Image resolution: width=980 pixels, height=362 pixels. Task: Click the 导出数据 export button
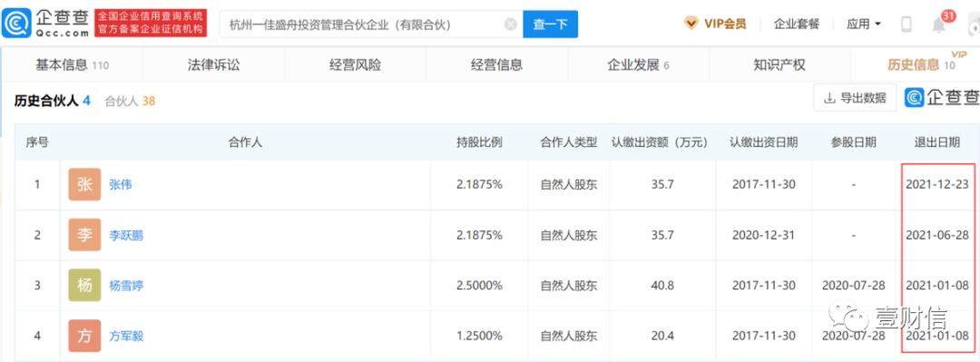(855, 98)
